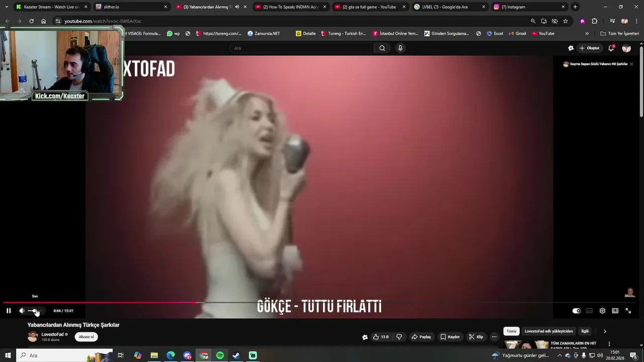The width and height of the screenshot is (644, 362).
Task: Adjust the video volume slider
Action: 35,311
